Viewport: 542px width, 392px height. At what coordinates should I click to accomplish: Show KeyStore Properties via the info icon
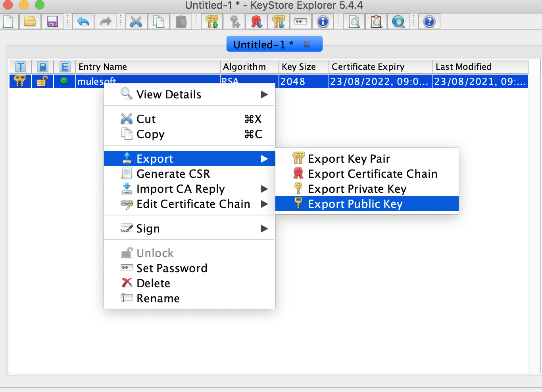point(323,22)
